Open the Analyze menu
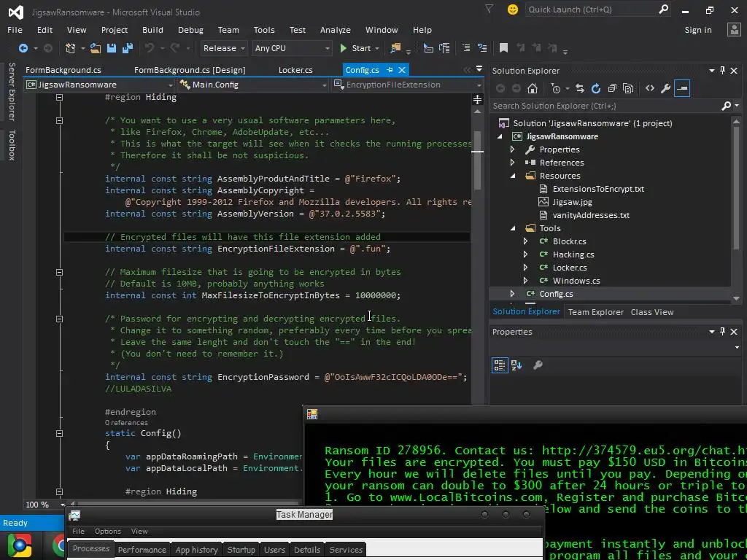The height and width of the screenshot is (560, 747). pyautogui.click(x=336, y=30)
